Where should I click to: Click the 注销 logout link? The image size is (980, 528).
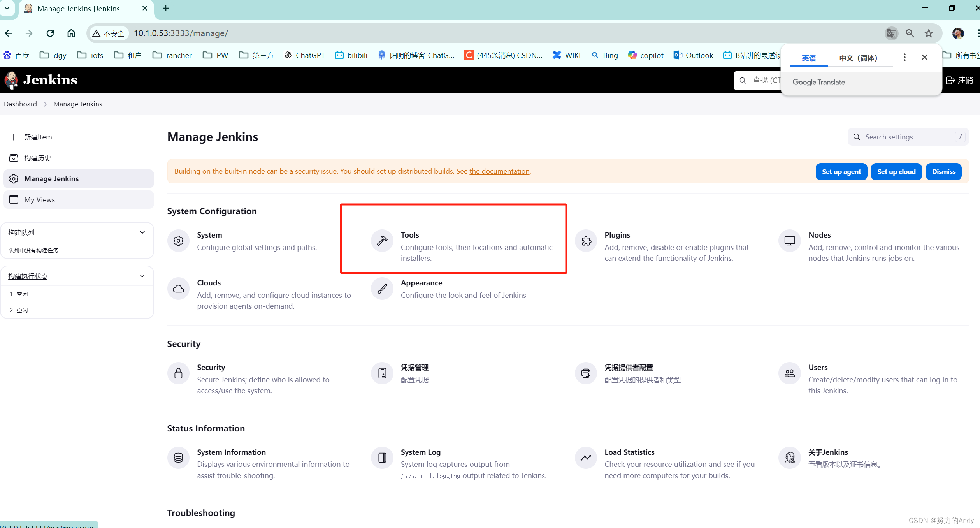pos(959,80)
